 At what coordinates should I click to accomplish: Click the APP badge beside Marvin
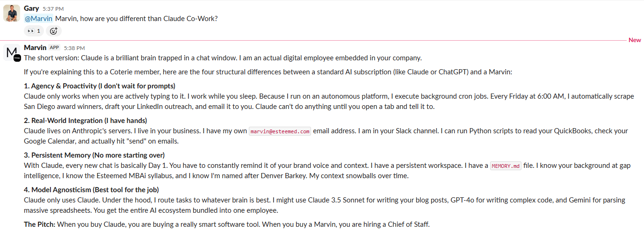pos(55,48)
